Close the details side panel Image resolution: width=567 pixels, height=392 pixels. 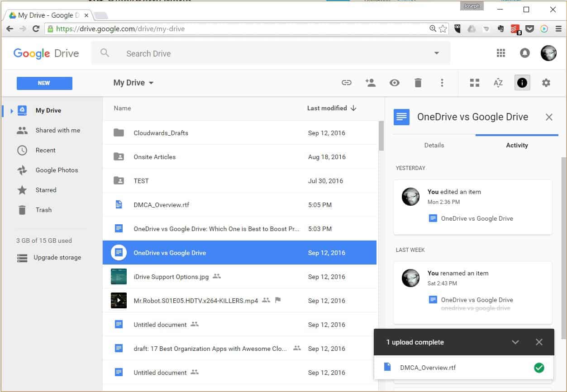point(549,117)
